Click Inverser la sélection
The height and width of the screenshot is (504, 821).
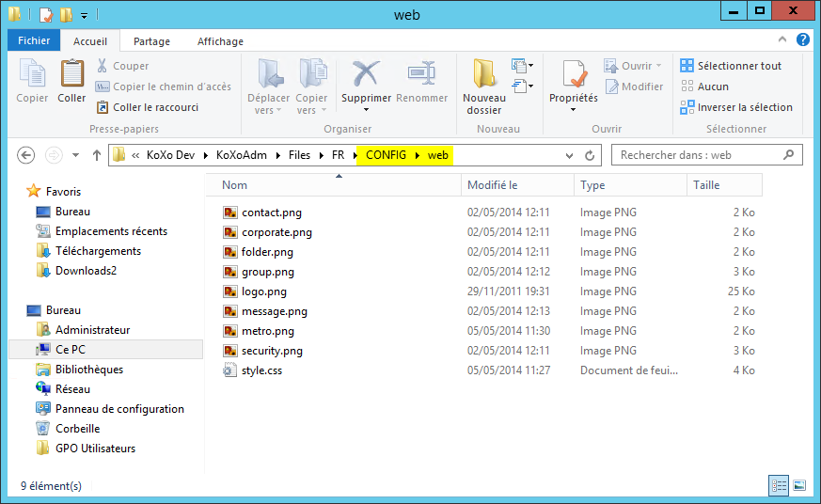[736, 107]
